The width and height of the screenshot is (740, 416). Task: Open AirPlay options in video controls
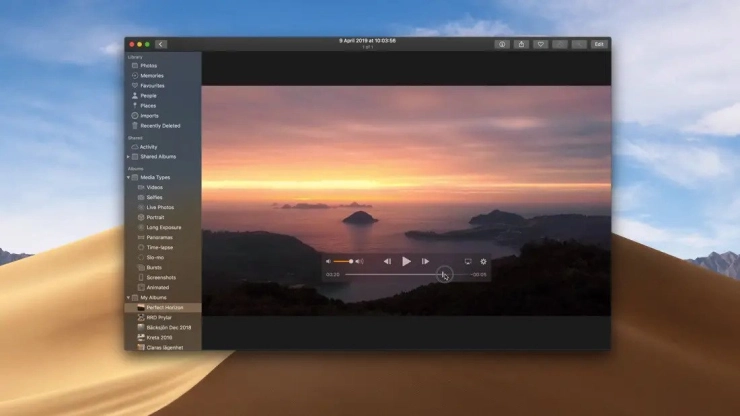point(467,261)
